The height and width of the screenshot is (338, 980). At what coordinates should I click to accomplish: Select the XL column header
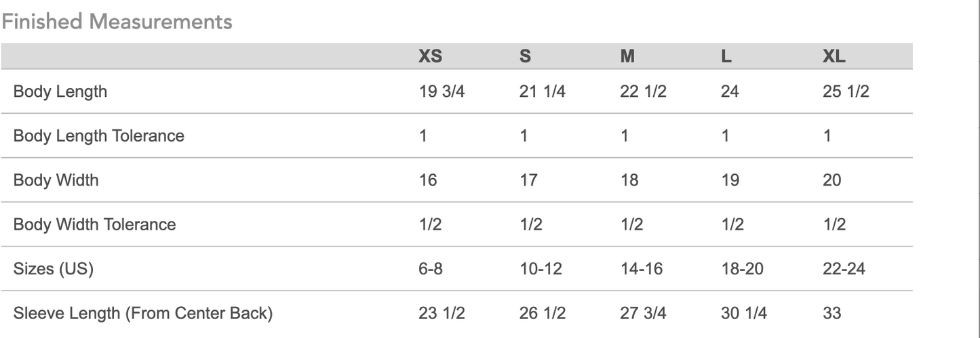(x=834, y=57)
